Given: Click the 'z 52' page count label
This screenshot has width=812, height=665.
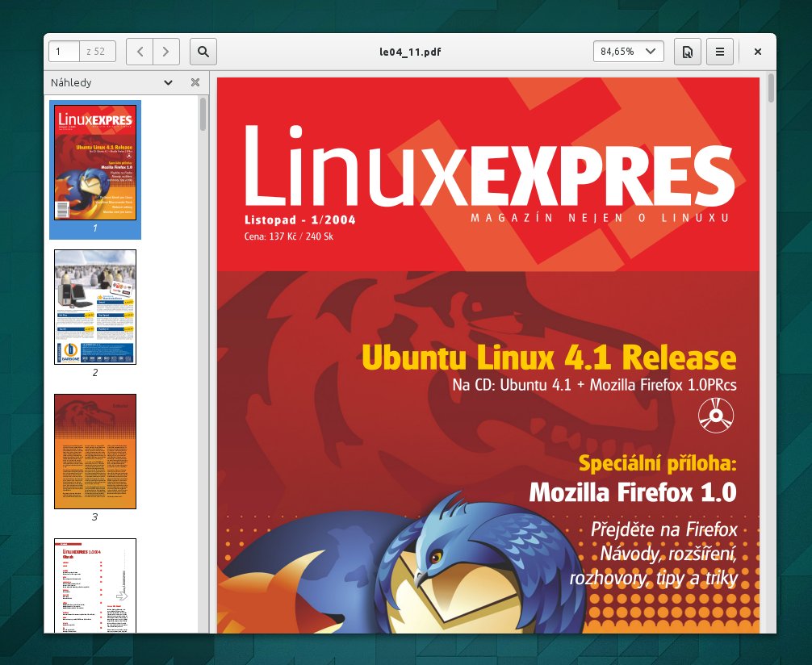Looking at the screenshot, I should (x=96, y=52).
